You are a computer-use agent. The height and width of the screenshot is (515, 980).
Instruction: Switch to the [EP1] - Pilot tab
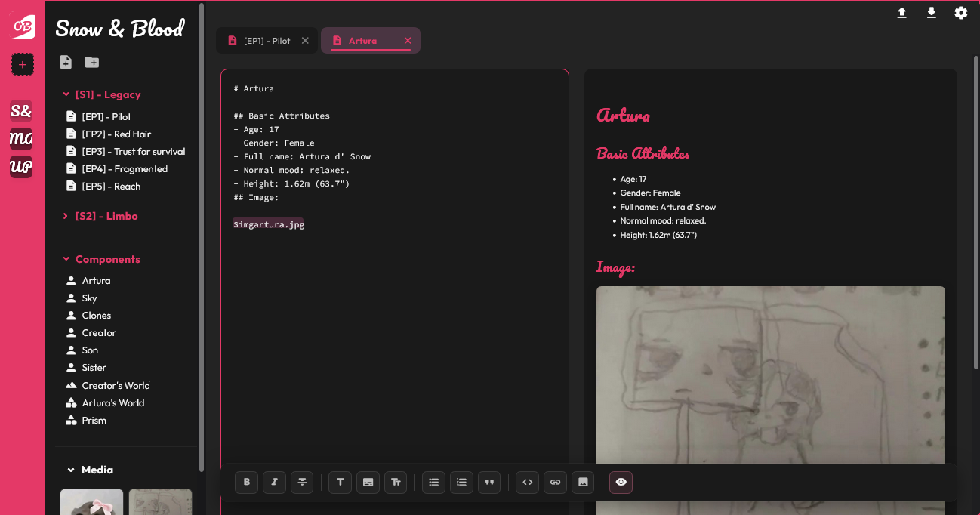pos(267,40)
